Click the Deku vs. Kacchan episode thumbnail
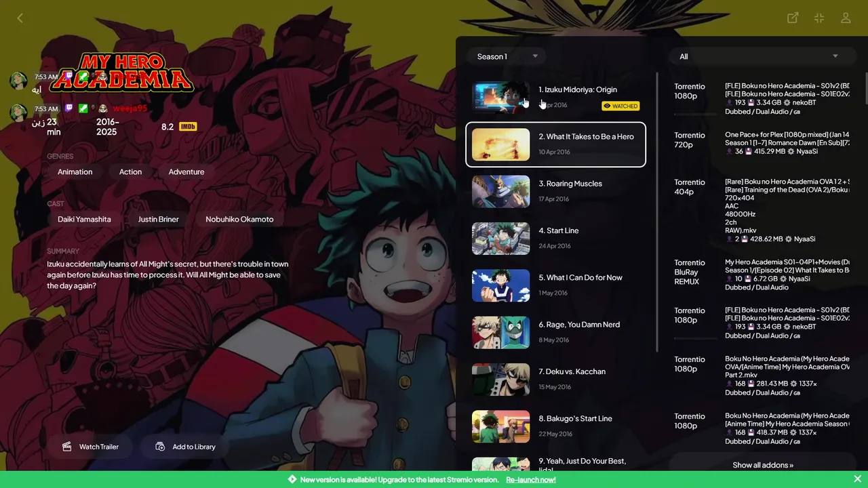 pyautogui.click(x=500, y=379)
